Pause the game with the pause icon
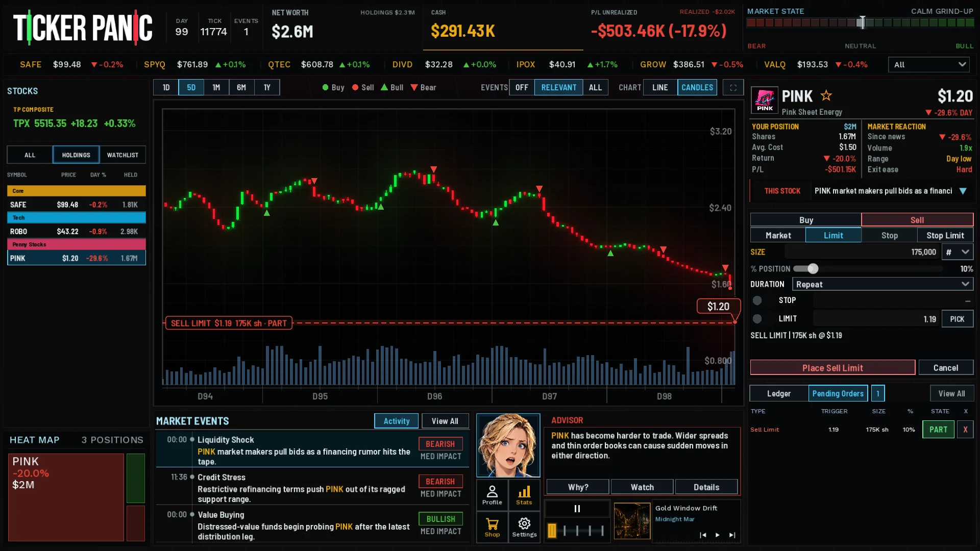Screen dimensions: 980x551 (x=577, y=509)
